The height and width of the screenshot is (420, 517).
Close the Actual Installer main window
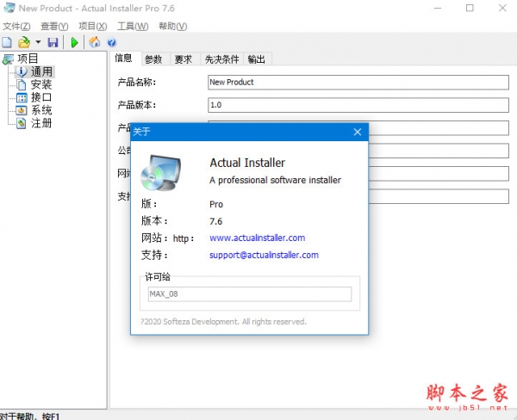pyautogui.click(x=502, y=8)
